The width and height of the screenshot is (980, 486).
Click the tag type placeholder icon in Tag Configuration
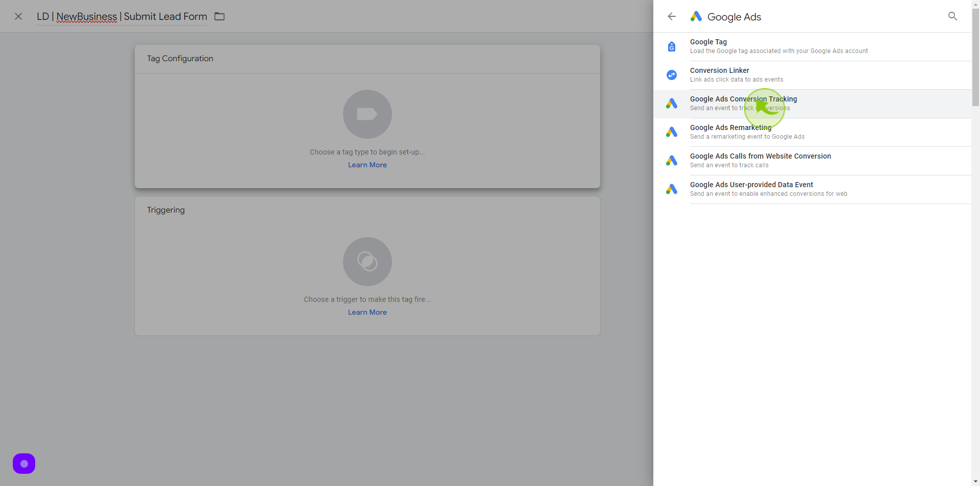pos(367,114)
